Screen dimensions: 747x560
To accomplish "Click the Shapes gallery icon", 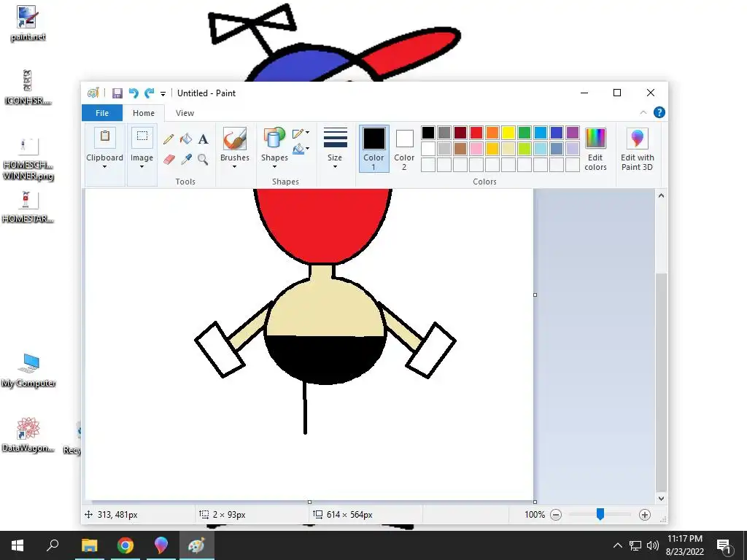I will click(274, 138).
